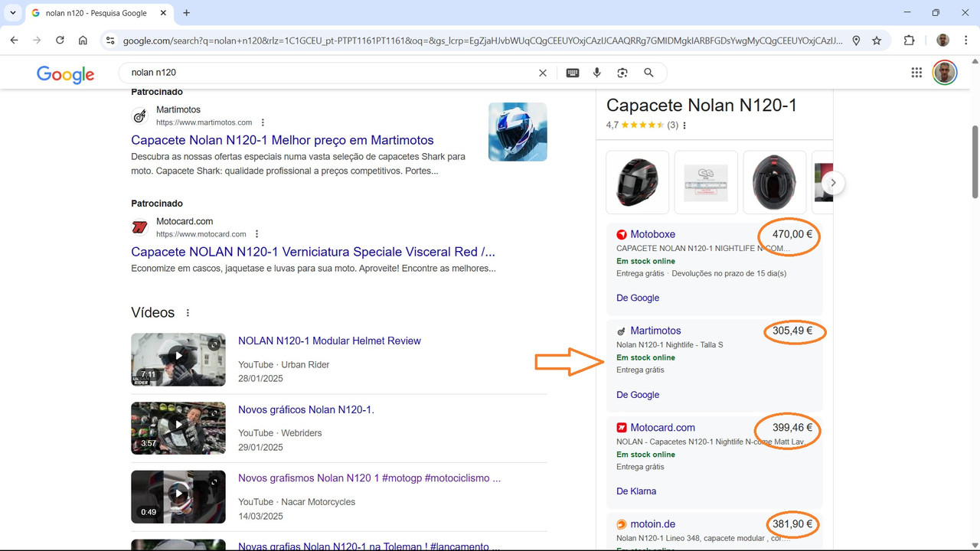This screenshot has height=551, width=980.
Task: Click Nolan N120-1 Nightlife - Talla S text
Action: tap(670, 344)
